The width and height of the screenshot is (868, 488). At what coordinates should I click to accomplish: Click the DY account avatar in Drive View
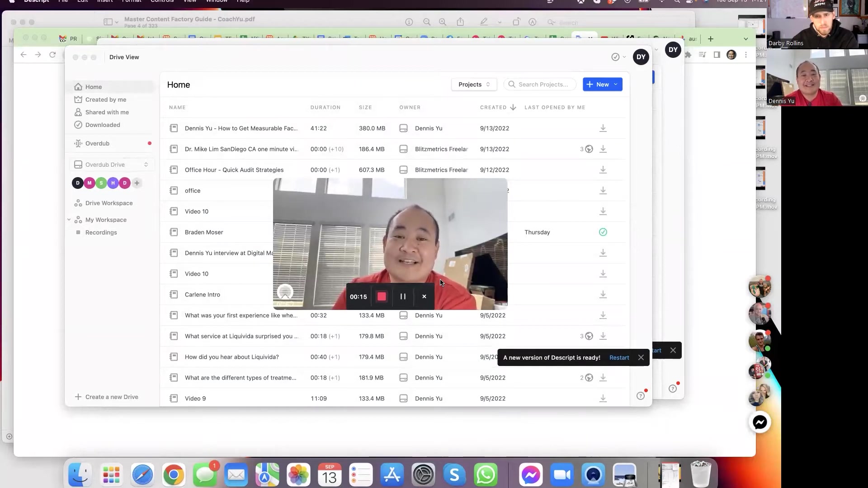point(641,57)
